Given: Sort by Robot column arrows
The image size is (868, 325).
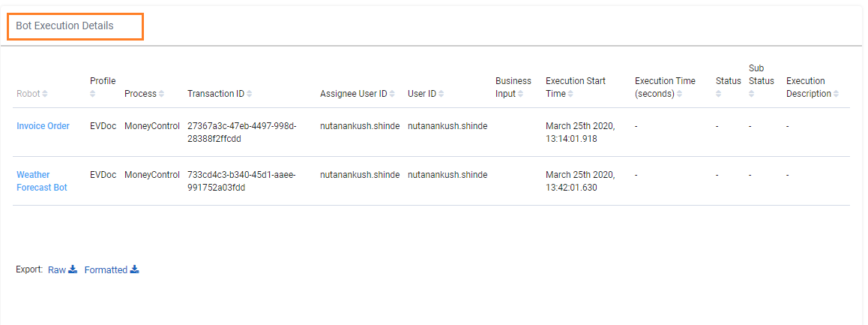Looking at the screenshot, I should 45,95.
